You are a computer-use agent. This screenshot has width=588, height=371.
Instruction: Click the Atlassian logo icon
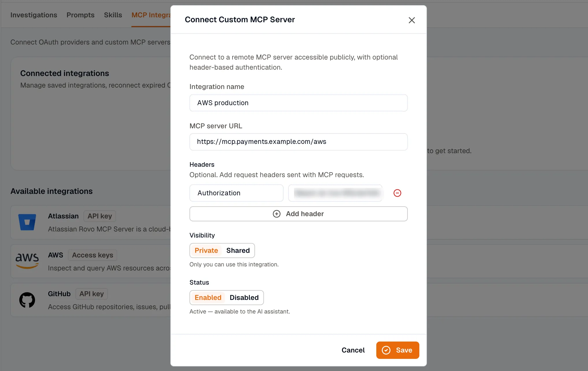click(27, 222)
